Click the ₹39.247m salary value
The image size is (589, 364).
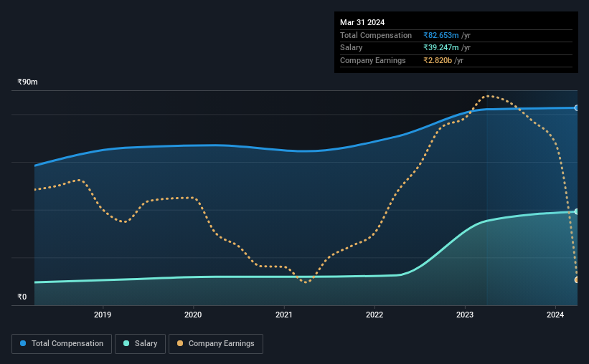(441, 48)
